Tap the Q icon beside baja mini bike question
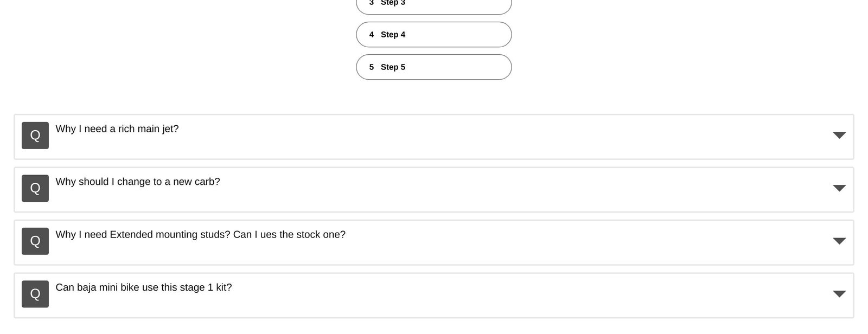 [35, 294]
